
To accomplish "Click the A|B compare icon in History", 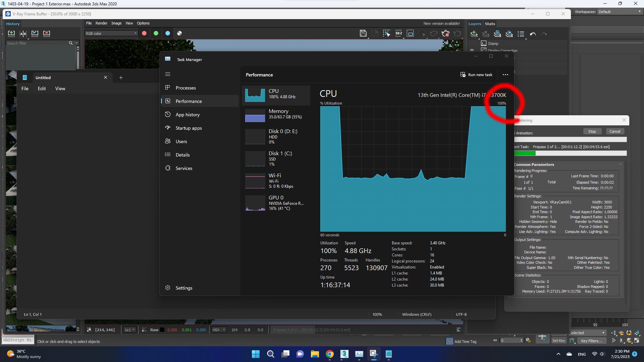I will (x=23, y=33).
